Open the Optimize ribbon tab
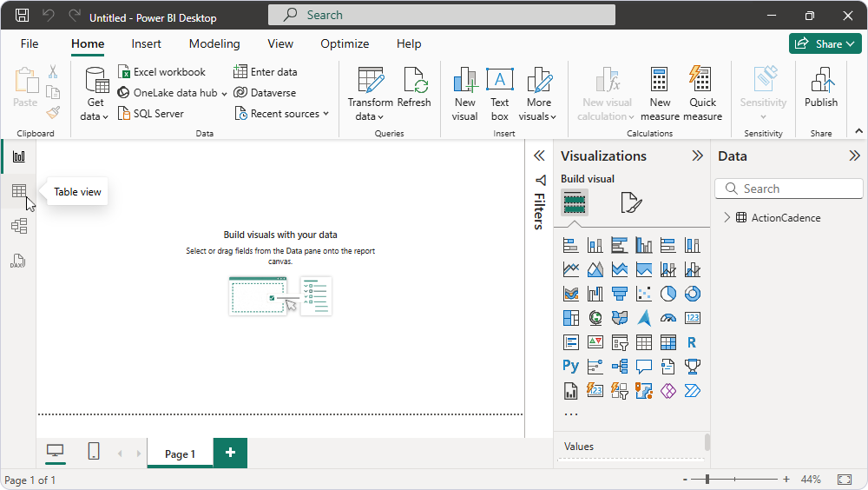The image size is (868, 490). click(x=345, y=43)
